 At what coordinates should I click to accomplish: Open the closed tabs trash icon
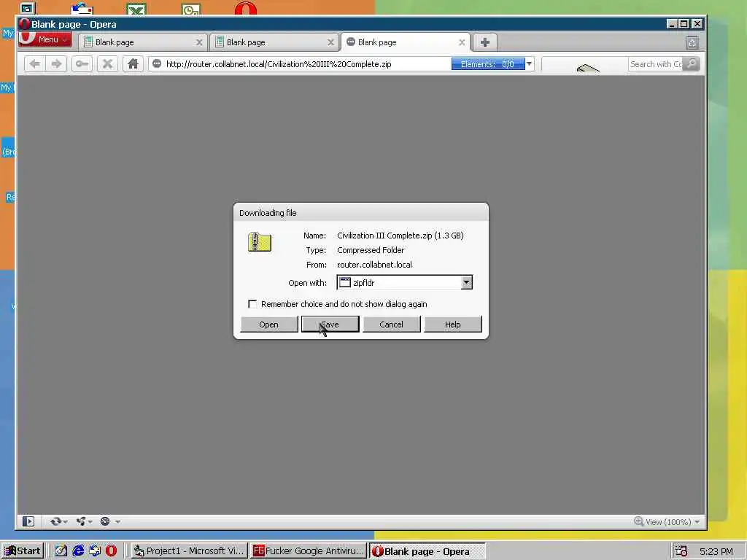click(692, 43)
